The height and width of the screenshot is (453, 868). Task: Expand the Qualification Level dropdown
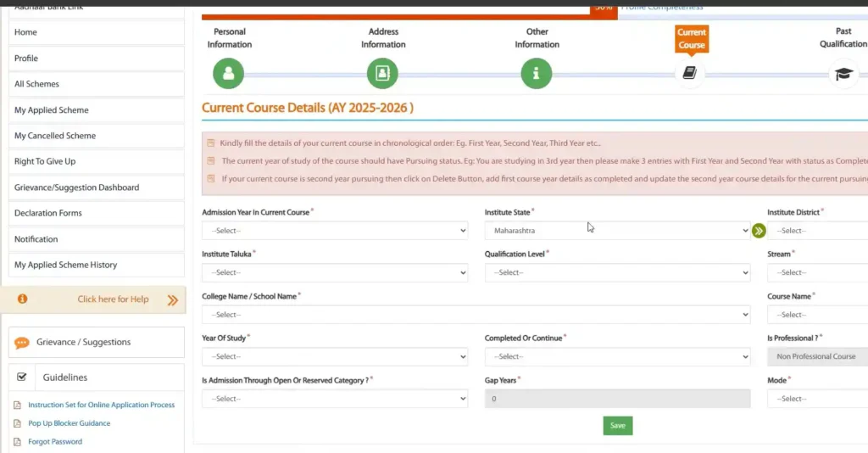(x=616, y=272)
